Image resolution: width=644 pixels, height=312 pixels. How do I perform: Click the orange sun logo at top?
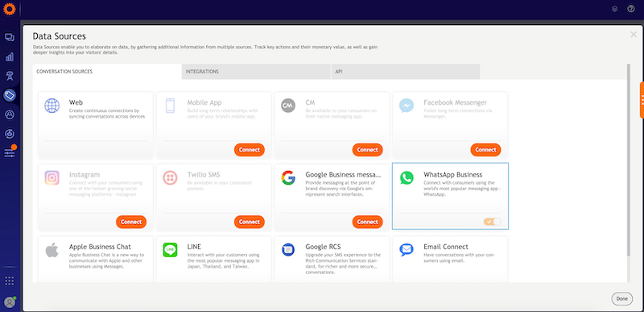click(x=9, y=9)
